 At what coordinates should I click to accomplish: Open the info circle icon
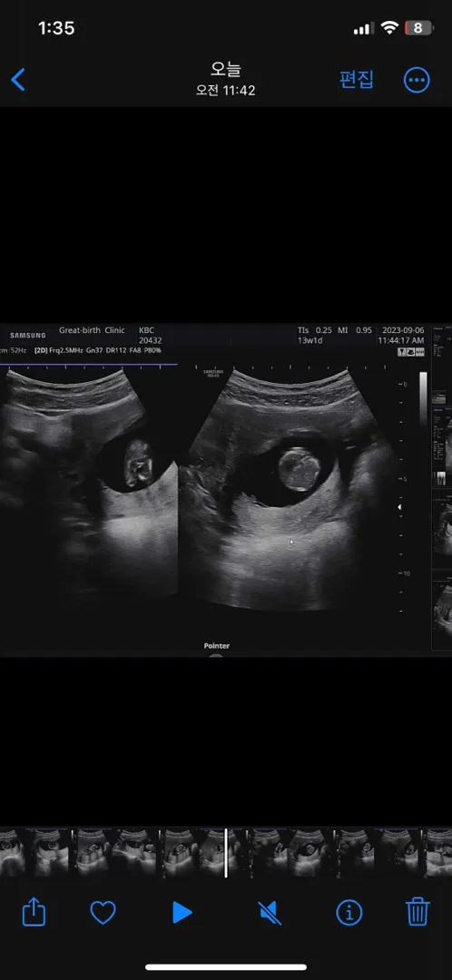coord(349,913)
